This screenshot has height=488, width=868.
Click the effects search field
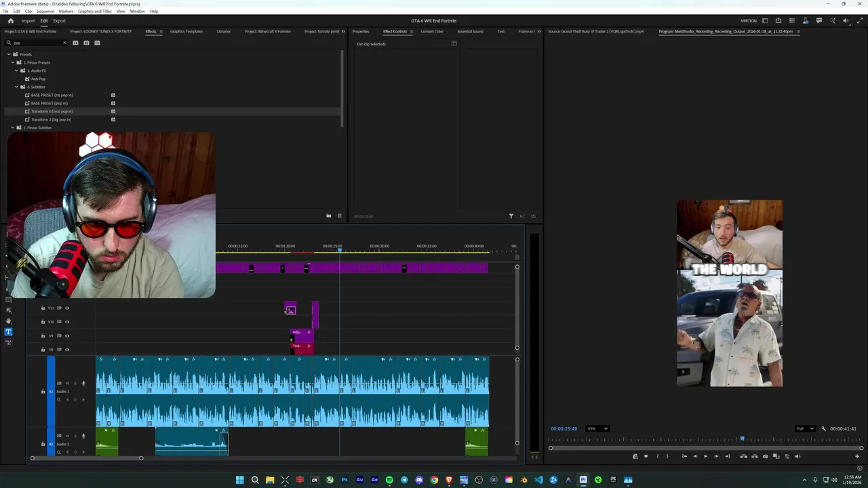click(x=37, y=43)
